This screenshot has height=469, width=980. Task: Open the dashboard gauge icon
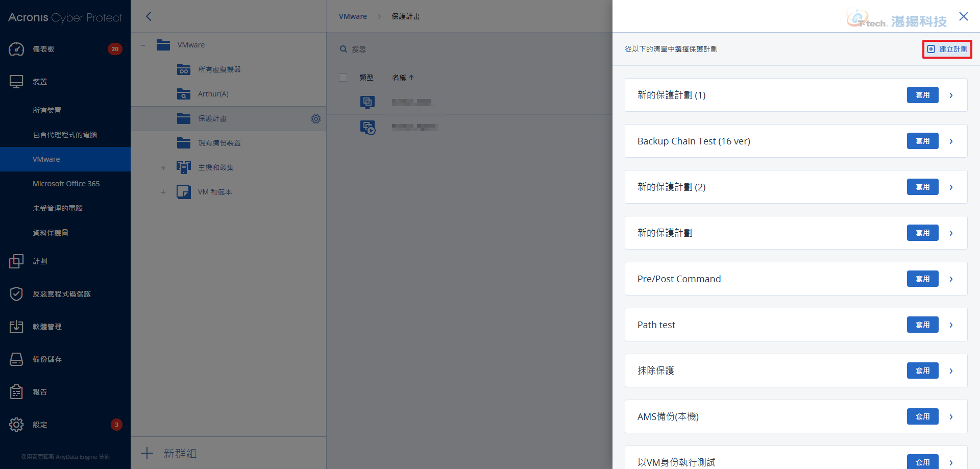point(16,49)
